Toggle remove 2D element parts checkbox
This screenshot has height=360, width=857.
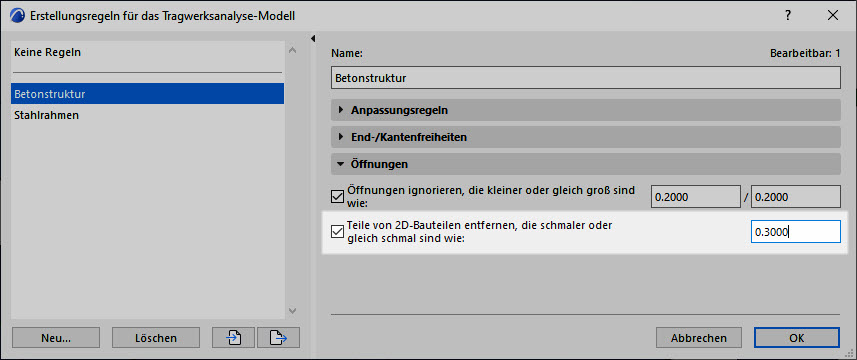(x=337, y=232)
